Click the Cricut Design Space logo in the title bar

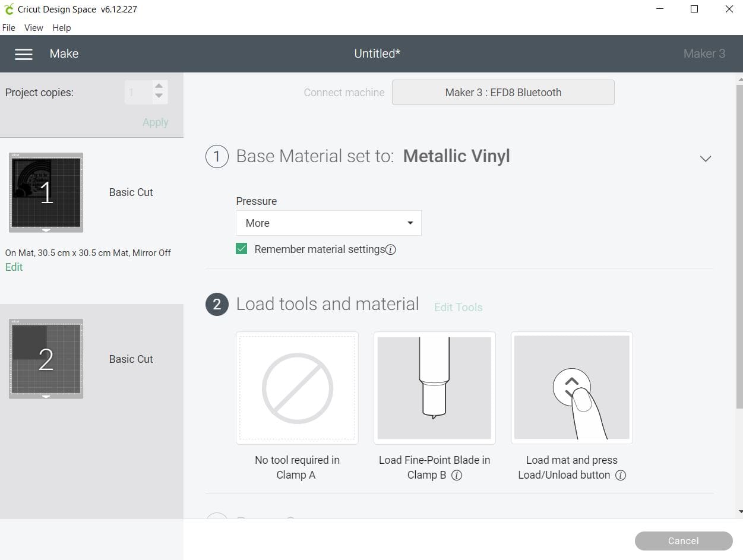(x=8, y=9)
